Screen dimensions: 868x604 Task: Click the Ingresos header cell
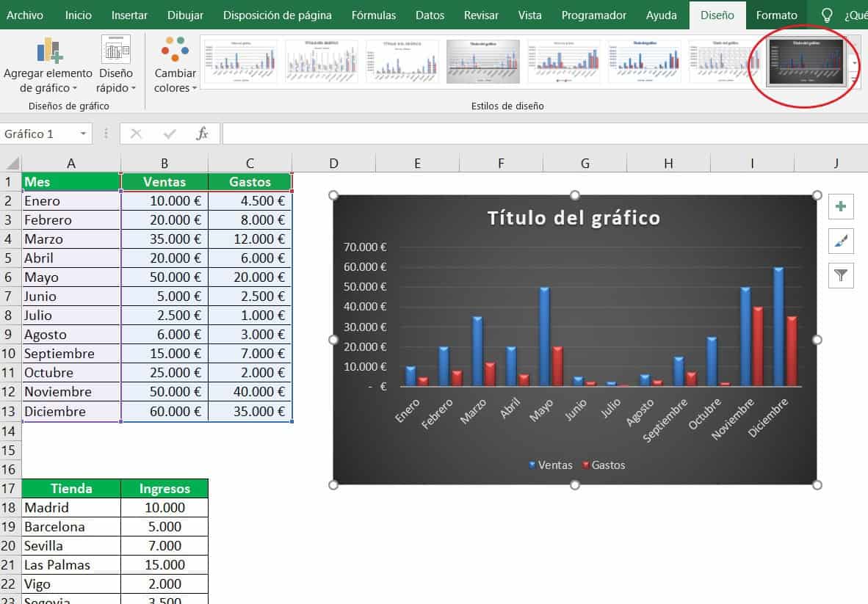click(164, 488)
